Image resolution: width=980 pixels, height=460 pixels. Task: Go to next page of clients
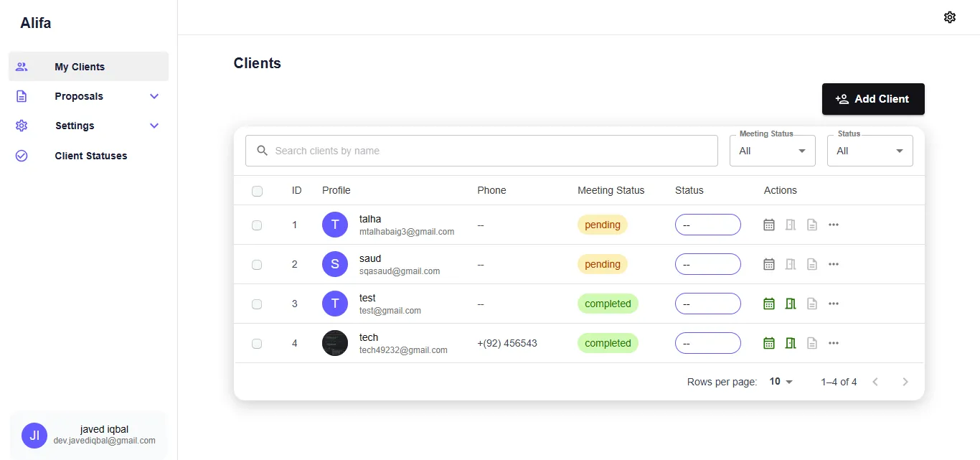click(x=905, y=382)
